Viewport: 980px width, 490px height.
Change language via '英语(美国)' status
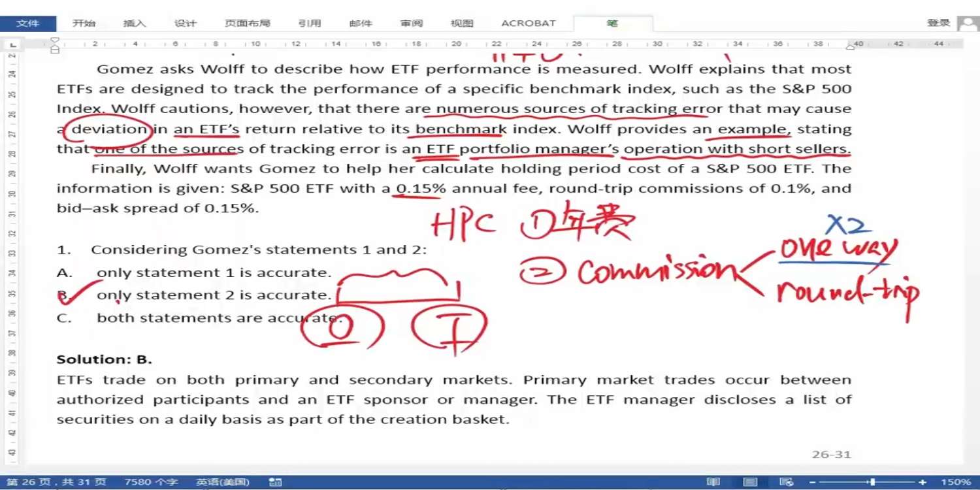223,482
